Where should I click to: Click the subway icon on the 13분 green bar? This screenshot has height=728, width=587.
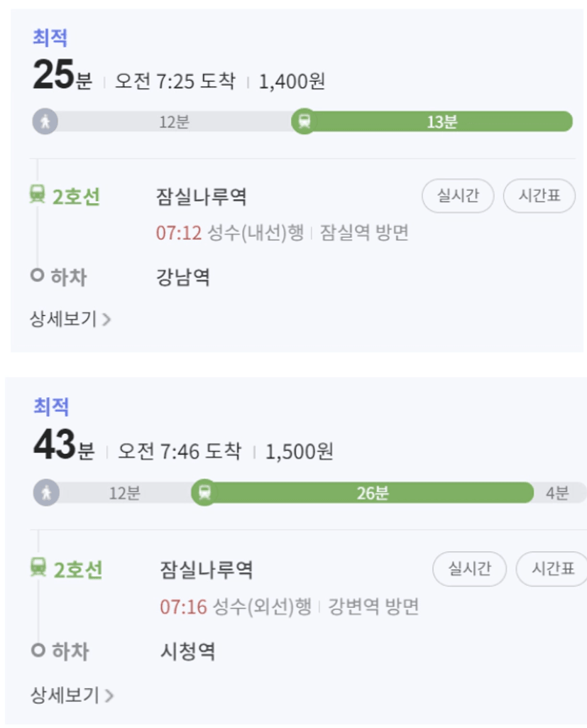pos(305,121)
